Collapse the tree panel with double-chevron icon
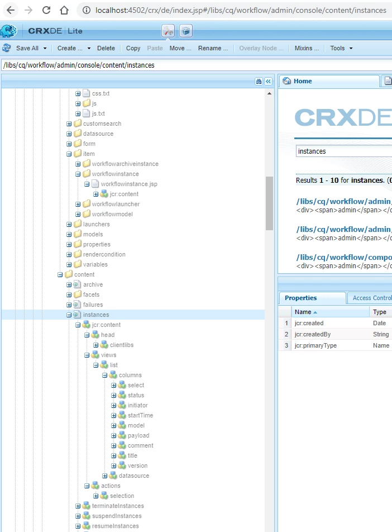The image size is (392, 532). tap(268, 81)
